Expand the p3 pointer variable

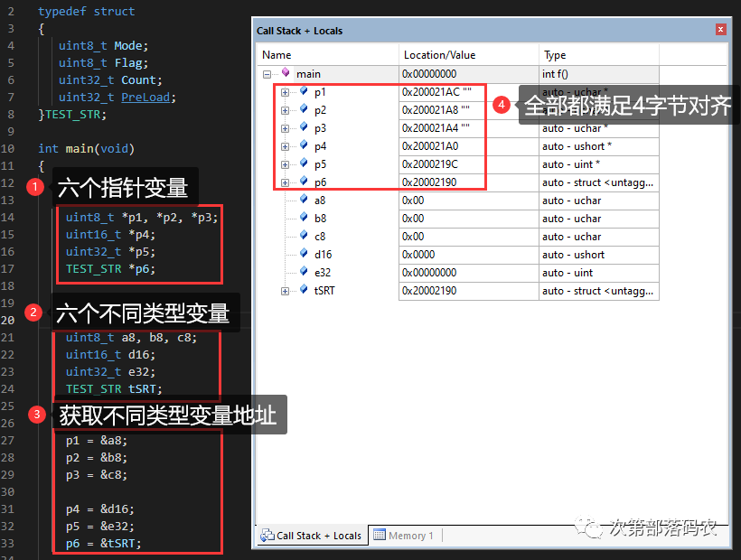pyautogui.click(x=285, y=128)
